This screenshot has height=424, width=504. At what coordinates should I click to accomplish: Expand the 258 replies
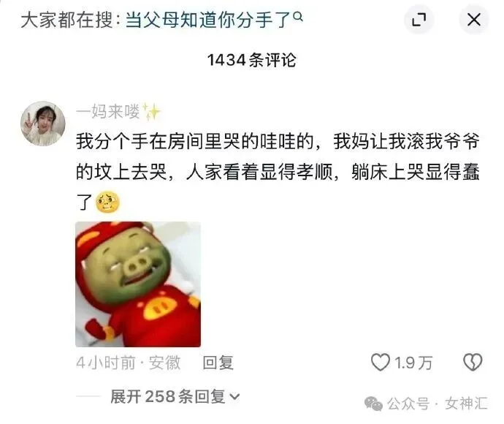pos(175,396)
